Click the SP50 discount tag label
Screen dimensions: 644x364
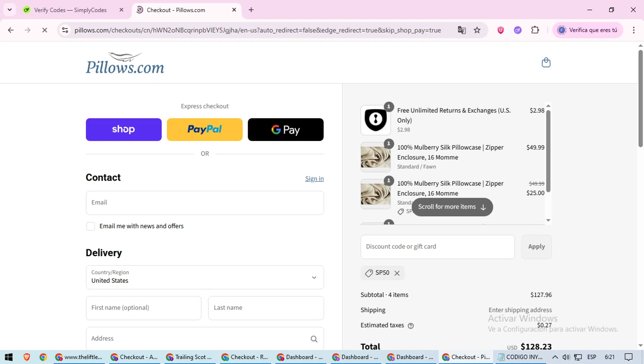(382, 273)
